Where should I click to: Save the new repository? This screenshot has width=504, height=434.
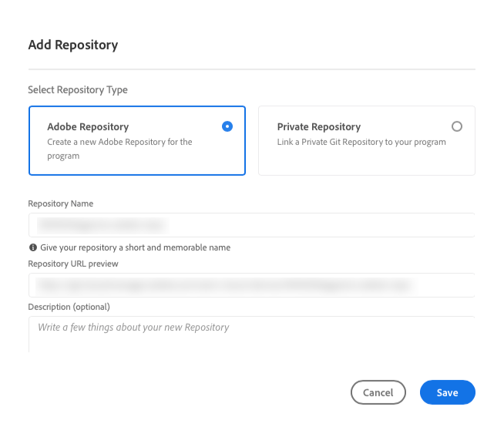(447, 392)
